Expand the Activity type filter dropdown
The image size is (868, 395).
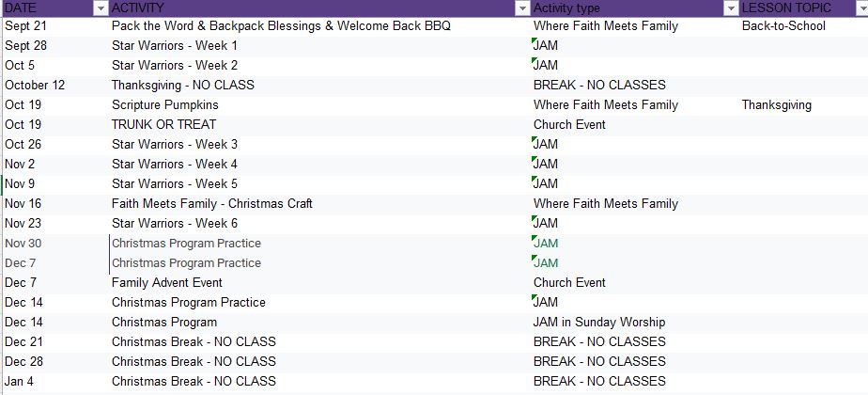(x=731, y=8)
